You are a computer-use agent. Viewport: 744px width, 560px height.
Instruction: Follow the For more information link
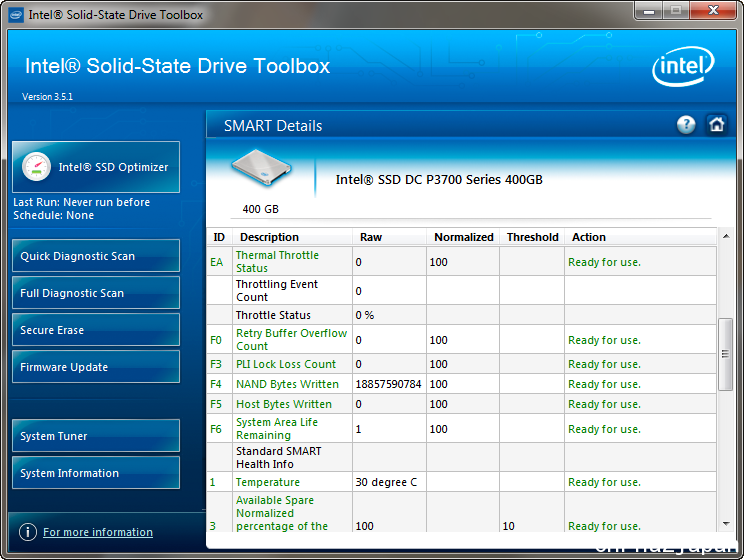click(98, 532)
